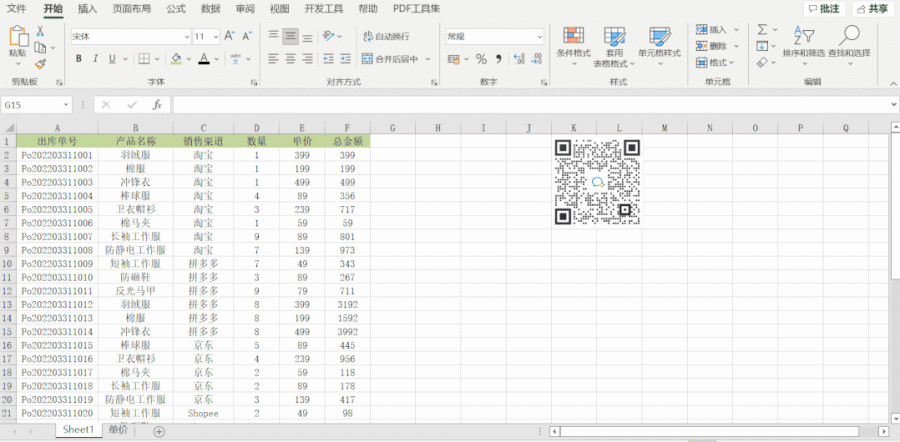Image resolution: width=900 pixels, height=442 pixels.
Task: Click the 共享 share button
Action: point(874,9)
